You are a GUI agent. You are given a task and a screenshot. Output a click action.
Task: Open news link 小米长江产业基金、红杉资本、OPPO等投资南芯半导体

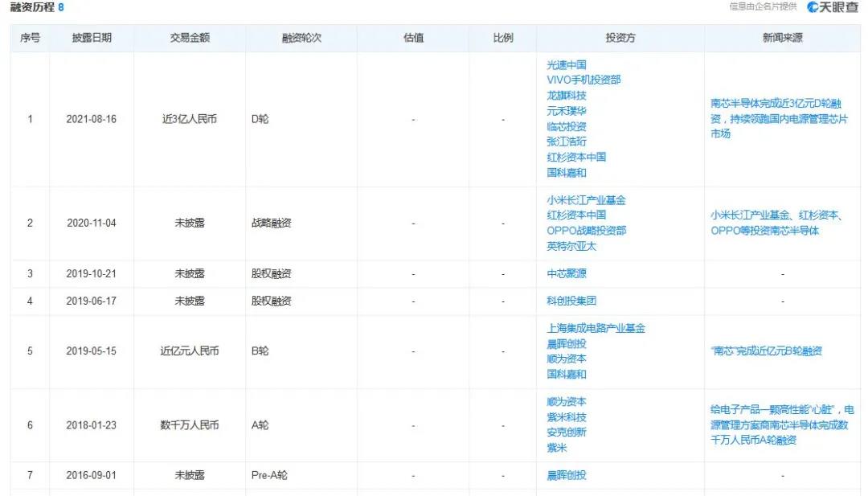point(776,223)
